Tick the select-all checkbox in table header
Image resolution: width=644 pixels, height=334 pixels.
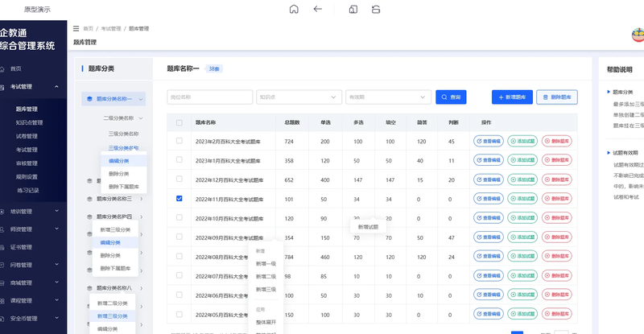click(x=179, y=122)
